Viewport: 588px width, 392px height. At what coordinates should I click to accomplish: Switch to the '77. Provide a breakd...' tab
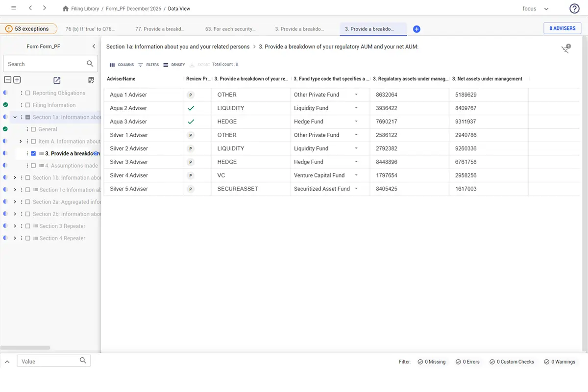(x=160, y=29)
